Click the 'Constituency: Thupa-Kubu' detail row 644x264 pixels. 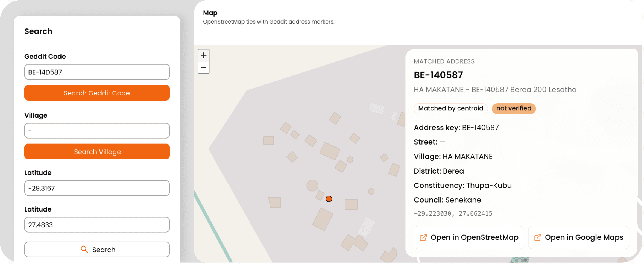click(463, 186)
